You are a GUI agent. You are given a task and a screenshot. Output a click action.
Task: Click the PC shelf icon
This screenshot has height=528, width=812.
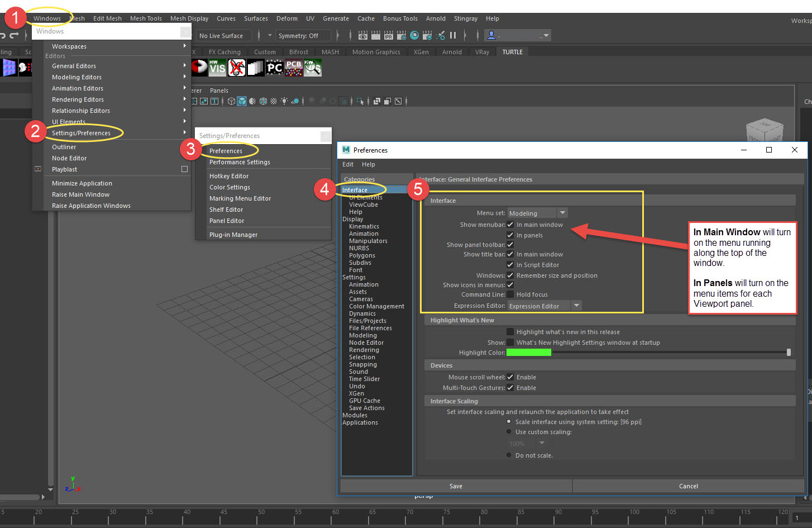pyautogui.click(x=274, y=68)
